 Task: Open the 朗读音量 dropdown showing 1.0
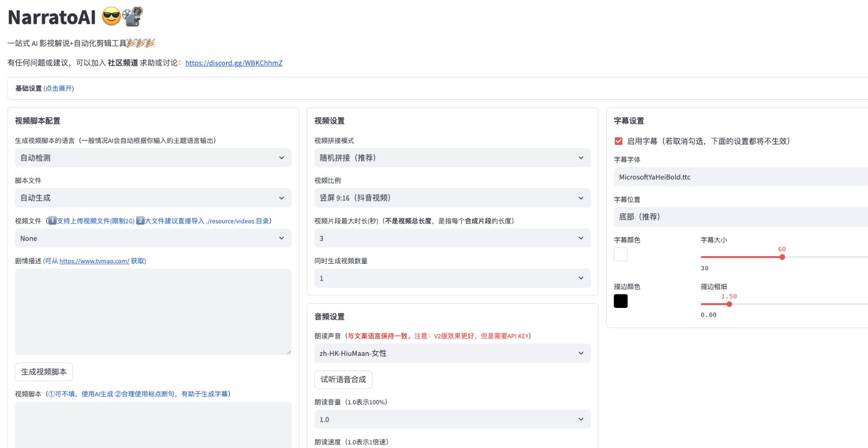[453, 419]
